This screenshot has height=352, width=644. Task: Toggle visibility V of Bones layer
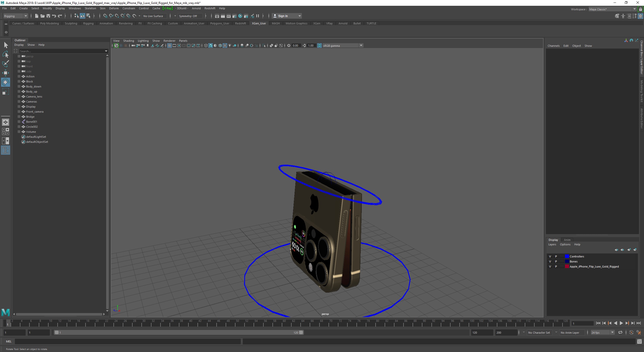click(550, 261)
